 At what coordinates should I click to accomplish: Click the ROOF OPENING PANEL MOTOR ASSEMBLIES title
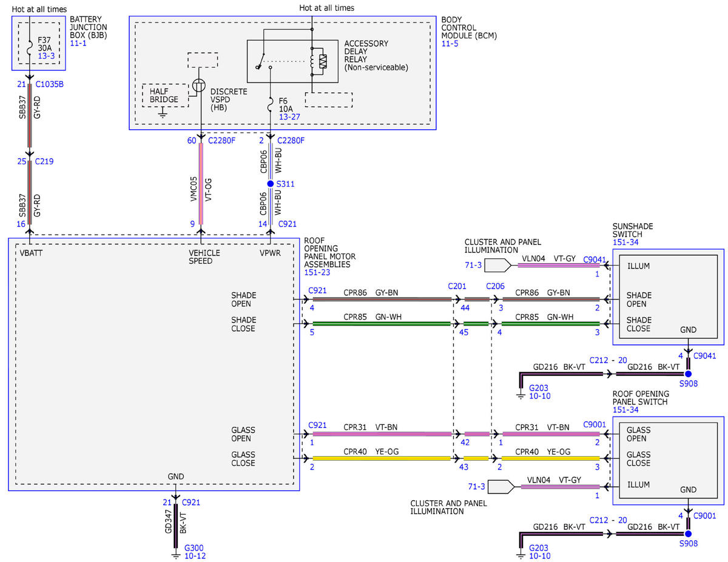pos(329,253)
